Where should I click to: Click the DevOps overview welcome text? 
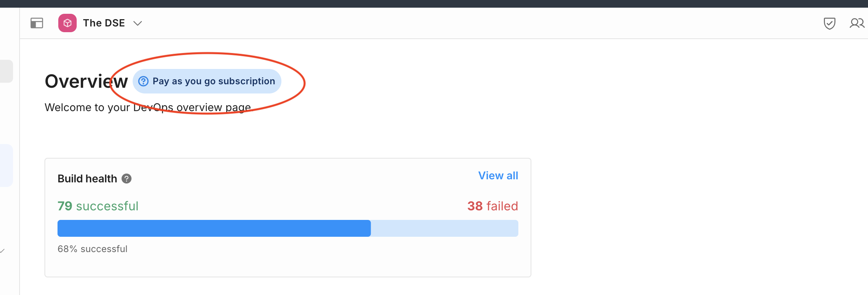pos(148,107)
